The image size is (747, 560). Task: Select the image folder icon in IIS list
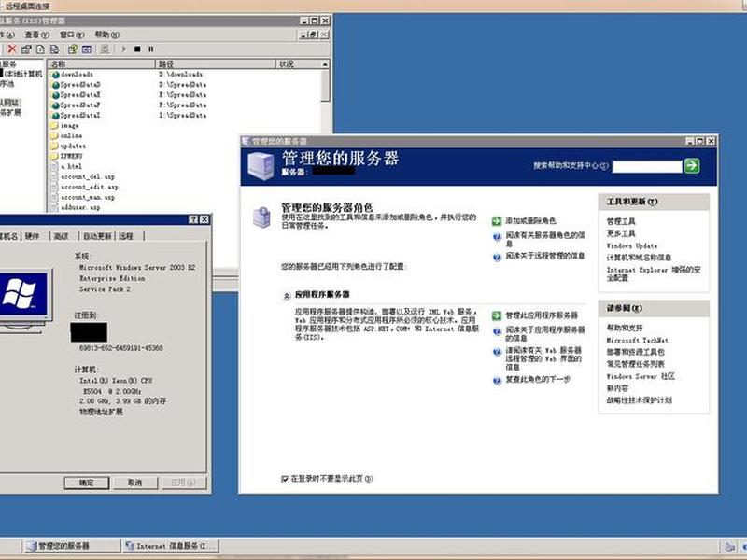[54, 126]
